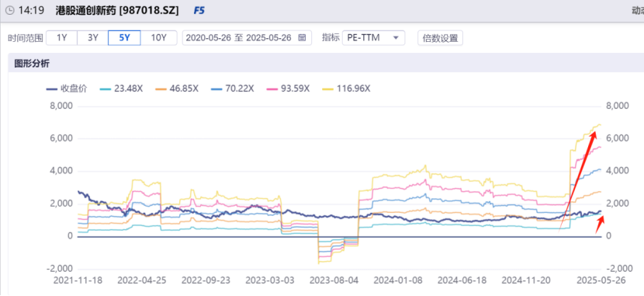644x296 pixels.
Task: Click the 2022-04-25 x-axis date label
Action: (x=142, y=280)
